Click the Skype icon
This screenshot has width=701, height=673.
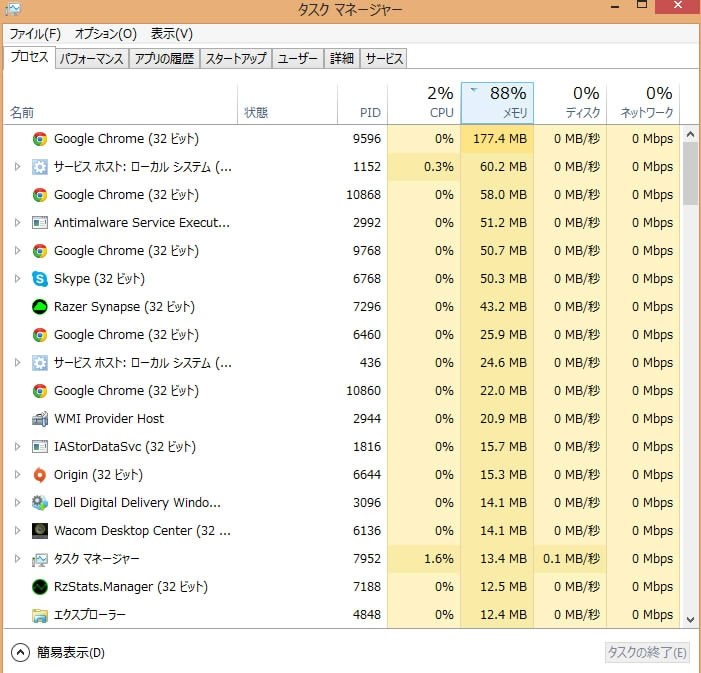pyautogui.click(x=40, y=279)
